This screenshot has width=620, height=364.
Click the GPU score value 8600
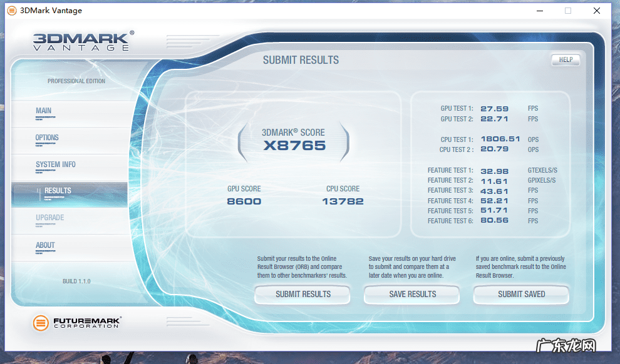tap(244, 201)
